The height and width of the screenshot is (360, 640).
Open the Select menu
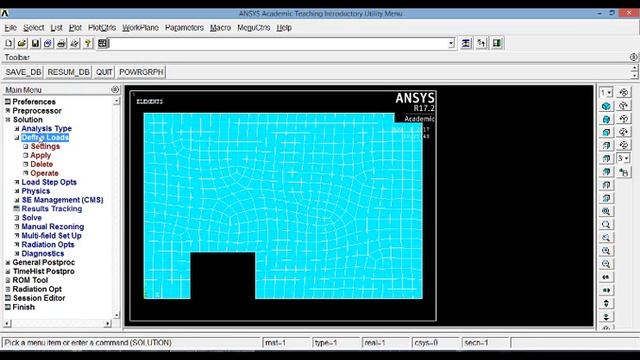pos(33,28)
